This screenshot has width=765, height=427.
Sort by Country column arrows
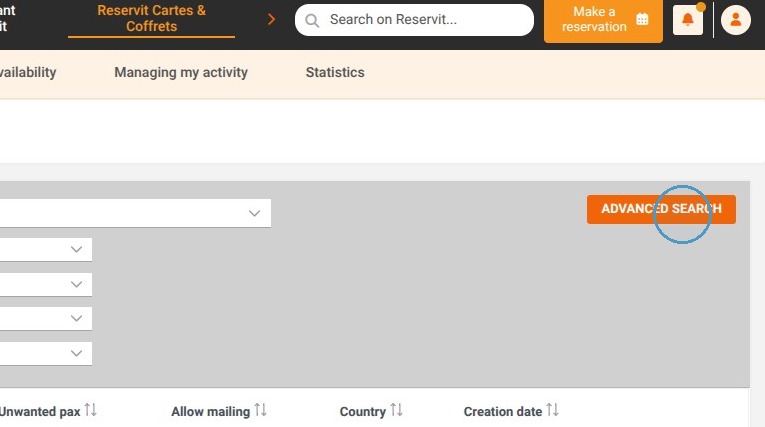[397, 410]
